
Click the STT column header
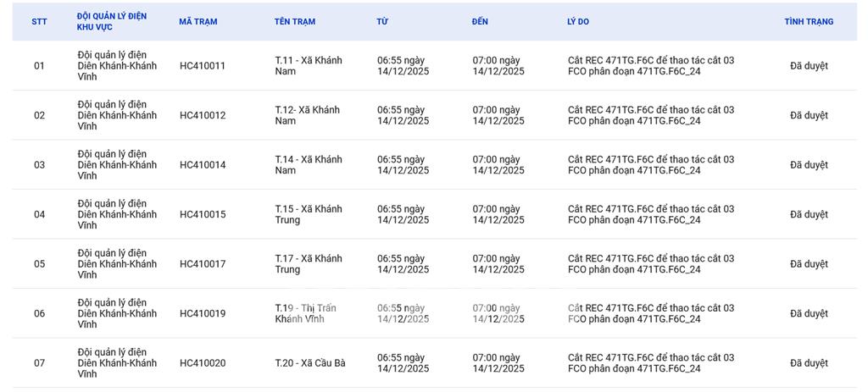(39, 22)
